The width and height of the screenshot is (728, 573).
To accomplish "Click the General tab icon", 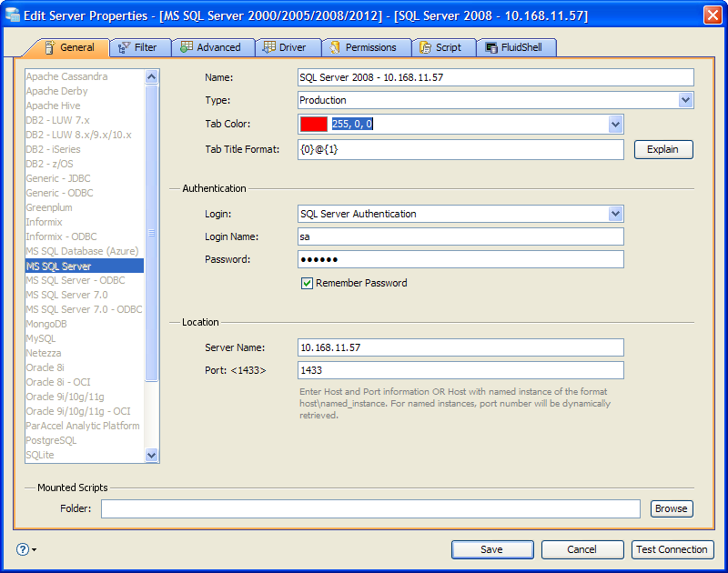I will click(x=50, y=47).
